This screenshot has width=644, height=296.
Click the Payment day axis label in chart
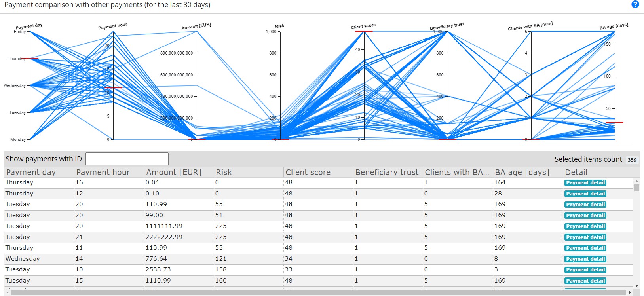[x=29, y=26]
